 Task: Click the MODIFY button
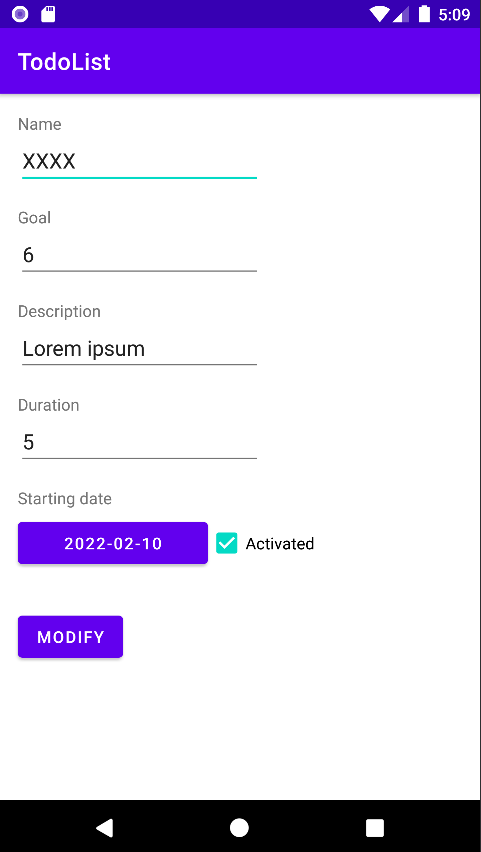(x=71, y=637)
